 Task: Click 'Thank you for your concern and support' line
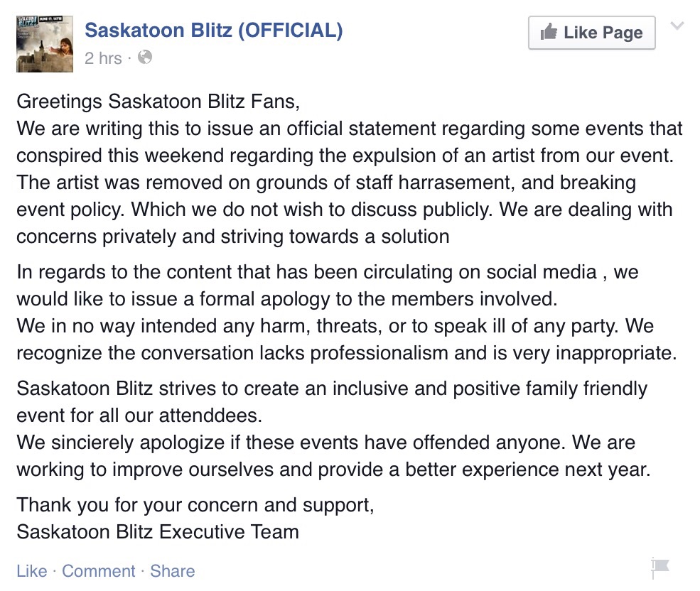coord(195,505)
